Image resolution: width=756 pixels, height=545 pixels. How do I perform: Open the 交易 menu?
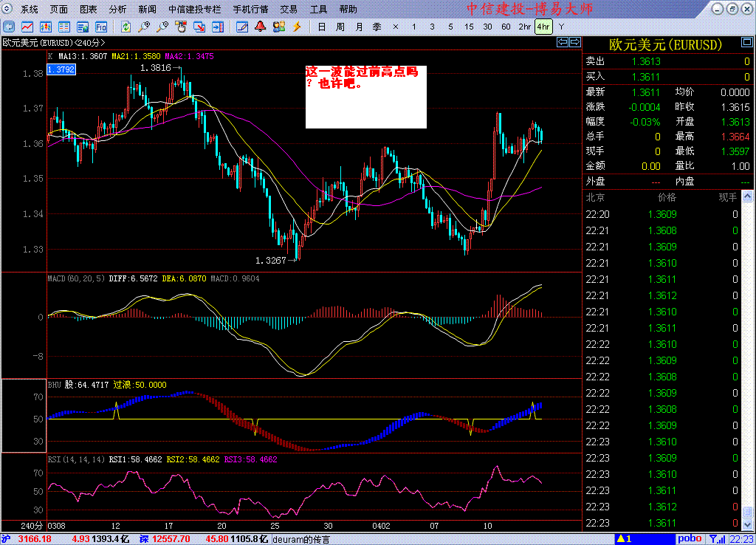289,9
